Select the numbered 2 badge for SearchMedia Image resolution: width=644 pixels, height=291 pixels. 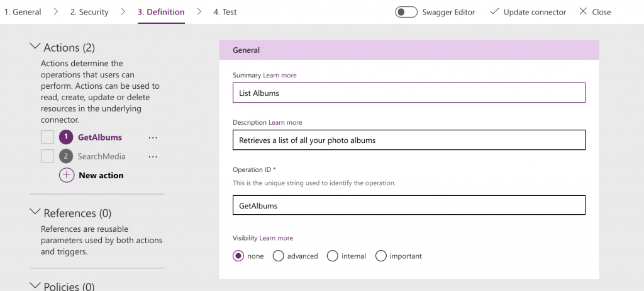pyautogui.click(x=66, y=156)
